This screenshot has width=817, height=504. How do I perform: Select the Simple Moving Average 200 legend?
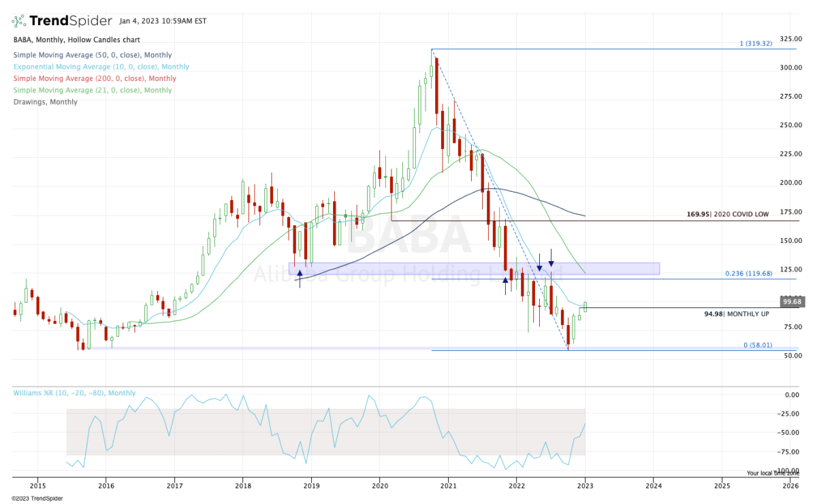point(94,78)
